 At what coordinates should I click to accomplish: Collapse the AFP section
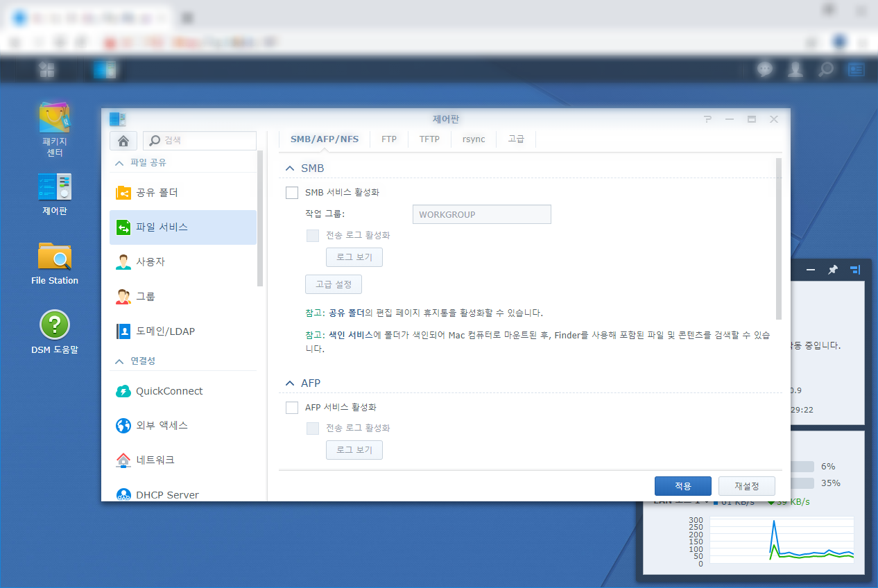point(290,383)
